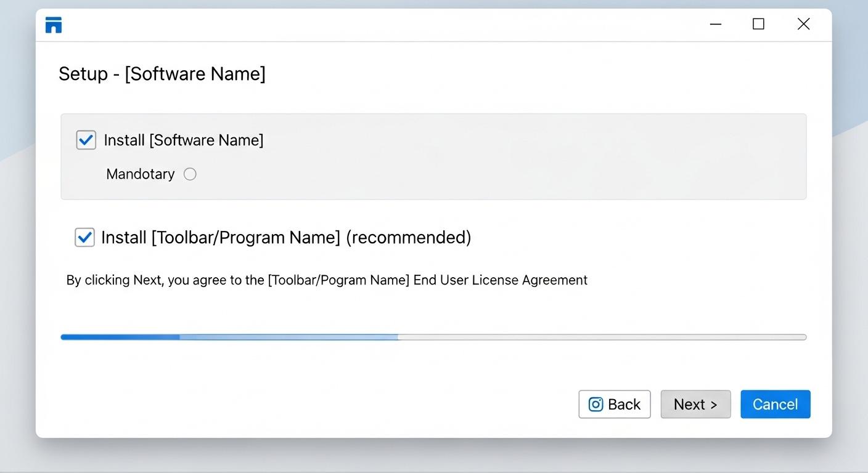Click the Install [Software Name] label text

(183, 140)
